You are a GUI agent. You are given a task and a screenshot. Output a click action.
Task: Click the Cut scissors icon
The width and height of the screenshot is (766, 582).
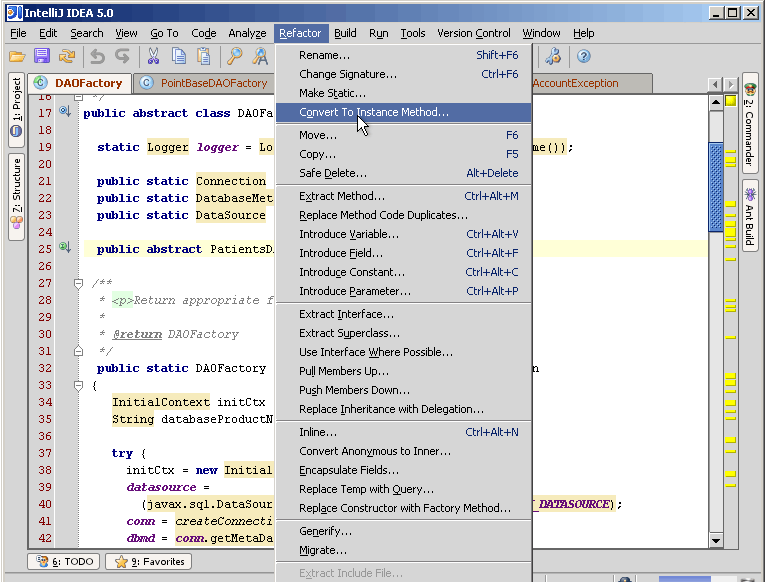153,57
